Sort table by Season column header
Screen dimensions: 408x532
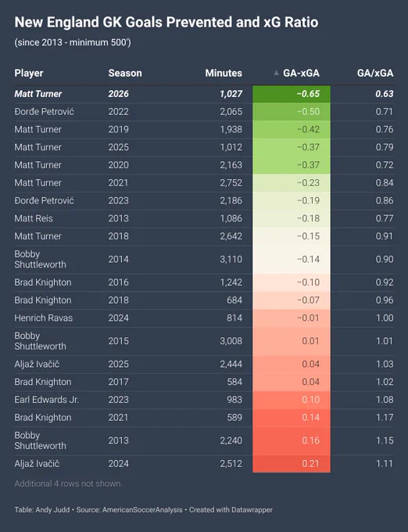(x=125, y=73)
